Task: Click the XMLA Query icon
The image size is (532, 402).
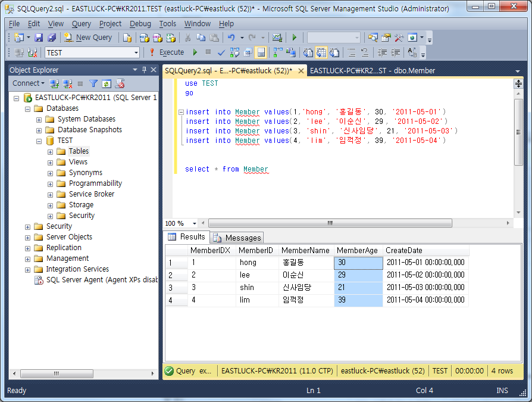Action: pos(171,38)
